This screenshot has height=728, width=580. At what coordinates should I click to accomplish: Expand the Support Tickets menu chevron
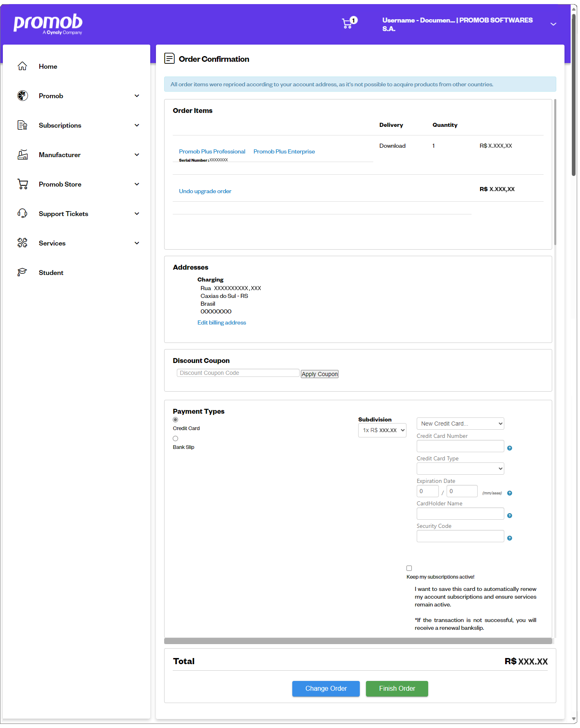[137, 214]
